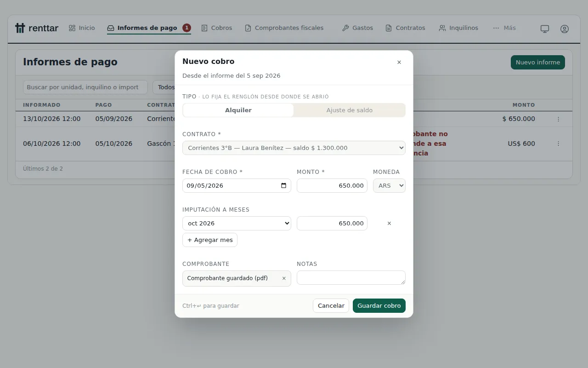Click the US$ 600 amount cell
Screen dimensions: 588x368
[521, 144]
